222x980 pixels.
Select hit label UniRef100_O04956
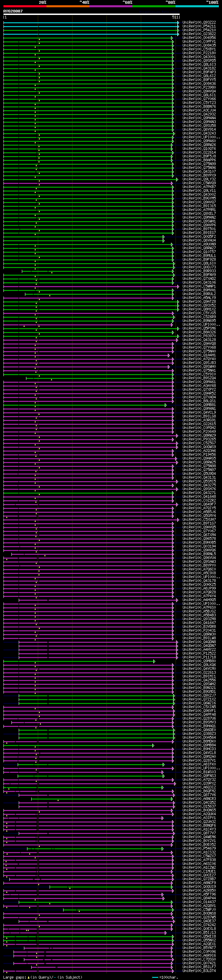tap(199, 38)
